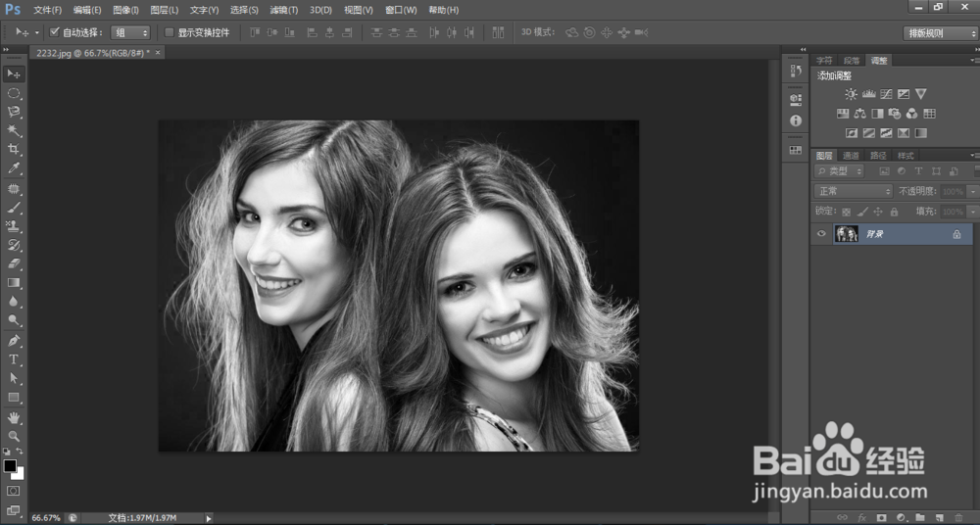Toggle Quick Mask mode
This screenshot has height=525, width=980.
(13, 492)
